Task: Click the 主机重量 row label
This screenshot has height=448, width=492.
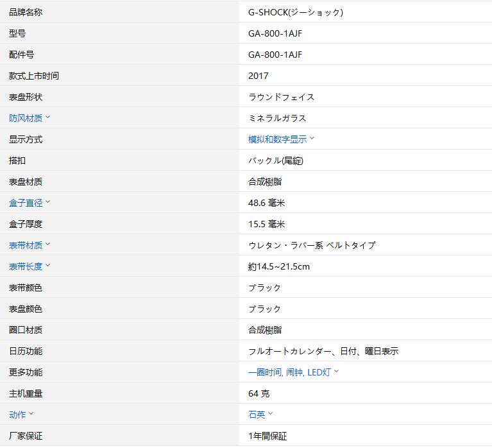Action: (x=26, y=393)
